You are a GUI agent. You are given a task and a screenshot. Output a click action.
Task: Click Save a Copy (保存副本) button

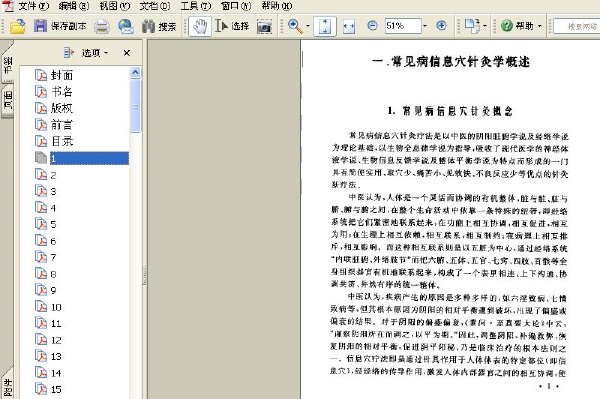click(60, 26)
